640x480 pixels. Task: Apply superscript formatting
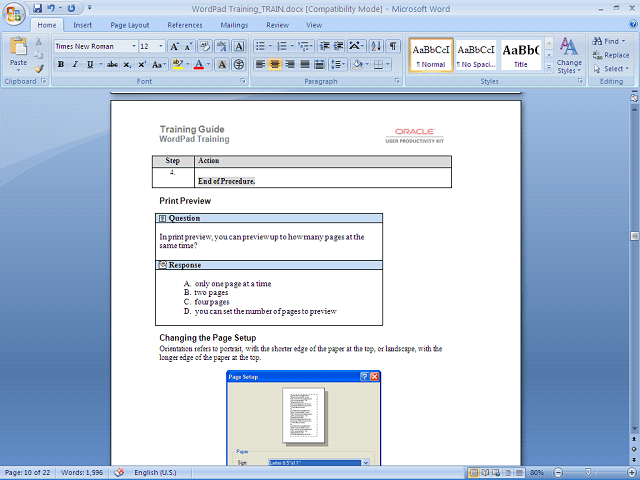[142, 64]
